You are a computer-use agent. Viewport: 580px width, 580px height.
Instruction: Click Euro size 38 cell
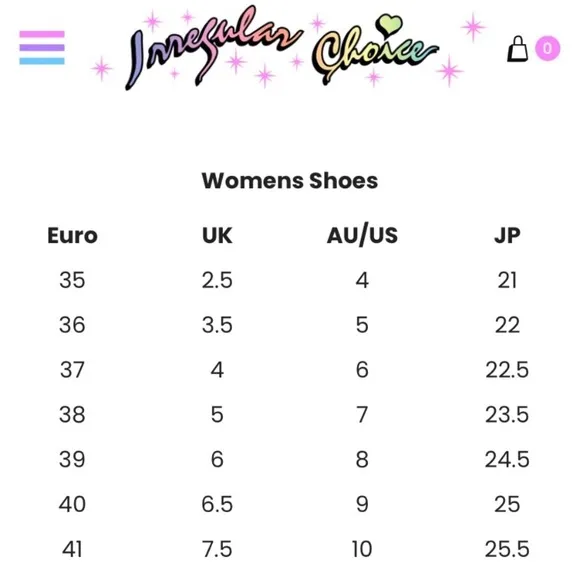pos(72,414)
